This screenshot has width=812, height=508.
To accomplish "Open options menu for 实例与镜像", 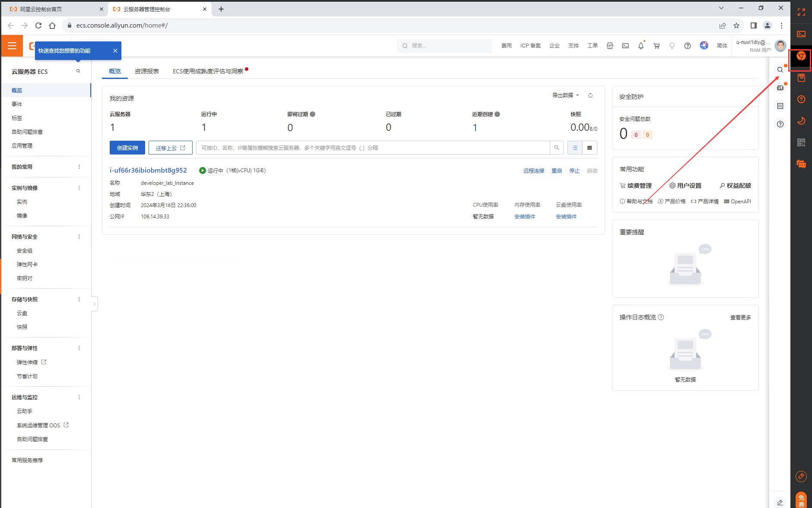I will [x=79, y=188].
